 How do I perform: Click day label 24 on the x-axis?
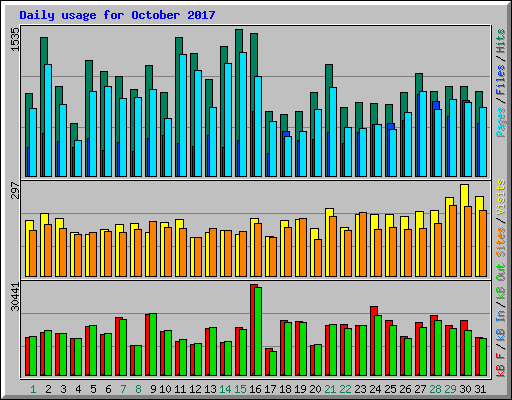click(x=375, y=389)
